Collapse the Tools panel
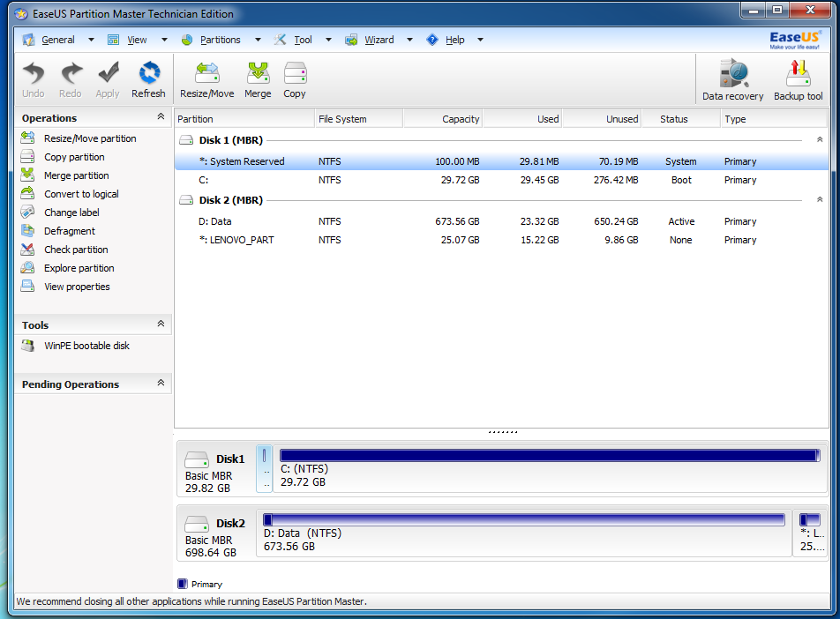Viewport: 840px width, 619px height. point(161,324)
